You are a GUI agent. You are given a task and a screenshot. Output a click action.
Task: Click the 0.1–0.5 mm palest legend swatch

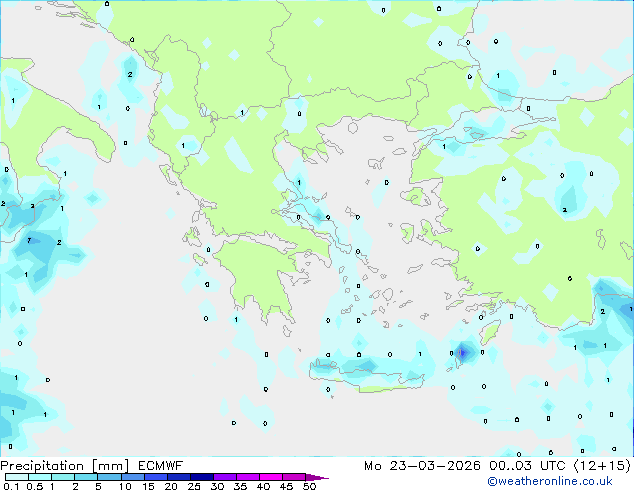(x=17, y=477)
